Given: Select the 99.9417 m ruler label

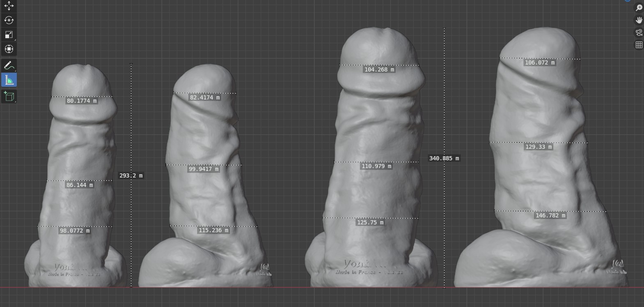Looking at the screenshot, I should point(203,169).
